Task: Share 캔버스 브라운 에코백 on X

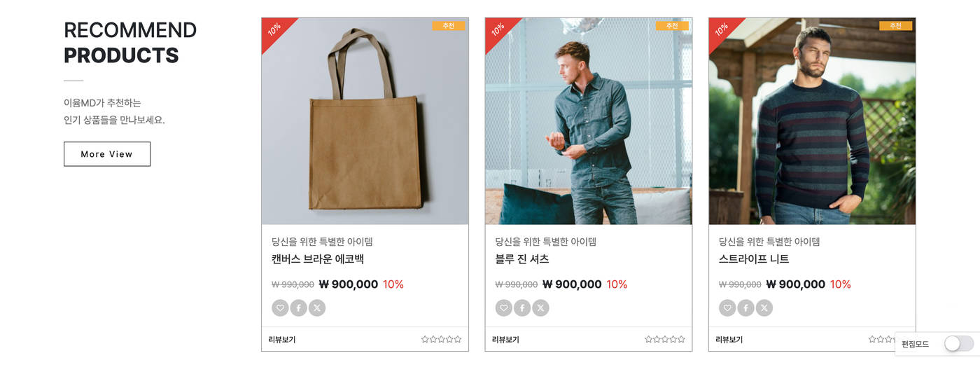Action: tap(317, 308)
